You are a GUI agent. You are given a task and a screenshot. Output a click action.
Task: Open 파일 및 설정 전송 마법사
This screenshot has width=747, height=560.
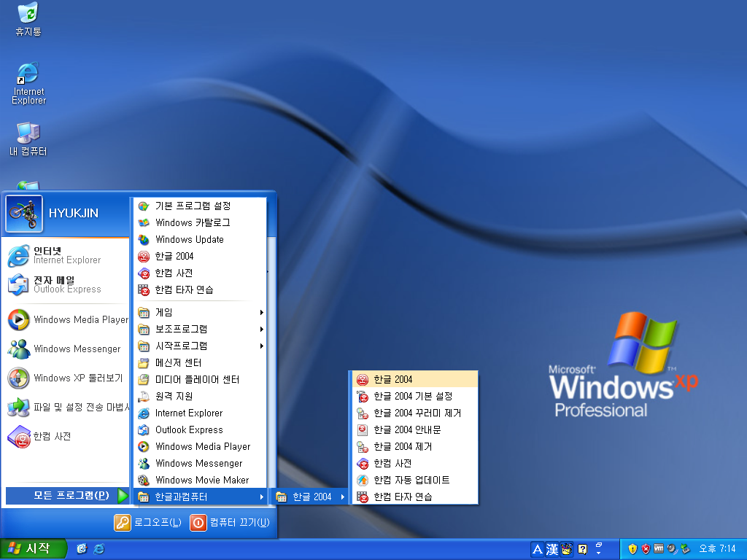tap(66, 407)
